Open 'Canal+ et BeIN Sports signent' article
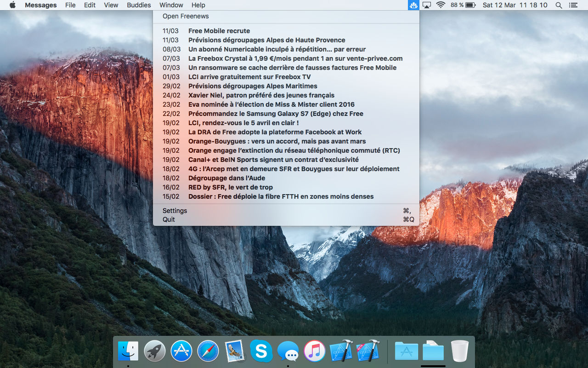This screenshot has height=368, width=588. point(286,160)
